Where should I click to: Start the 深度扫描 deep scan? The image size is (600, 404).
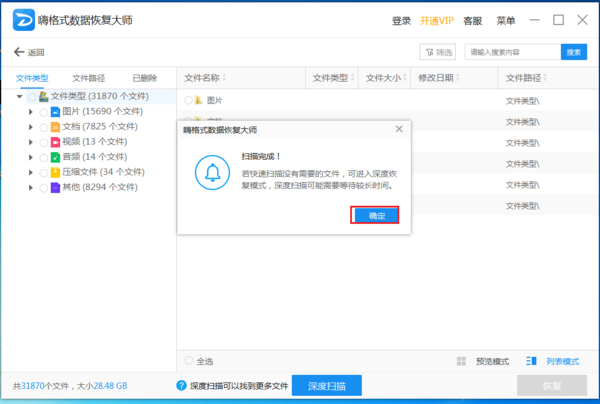point(326,385)
